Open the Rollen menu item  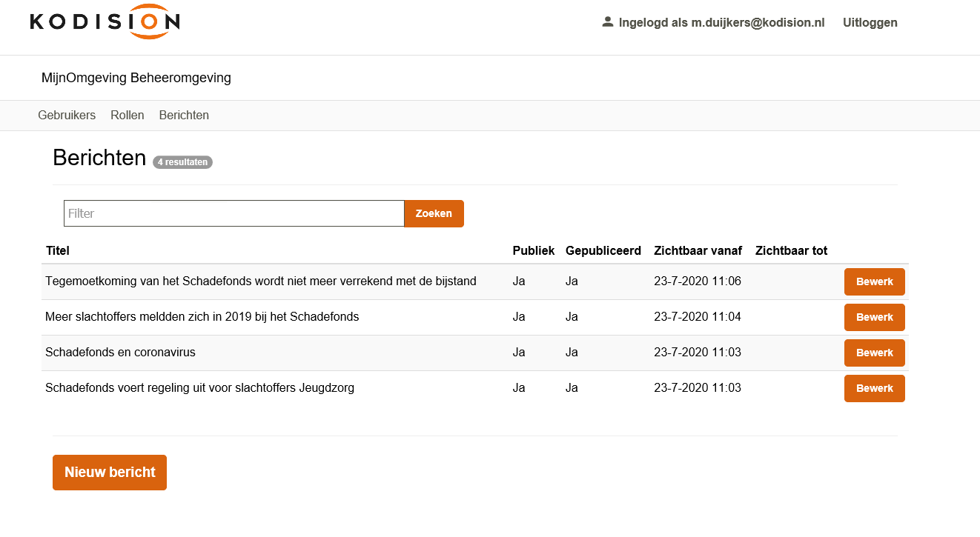pyautogui.click(x=128, y=116)
